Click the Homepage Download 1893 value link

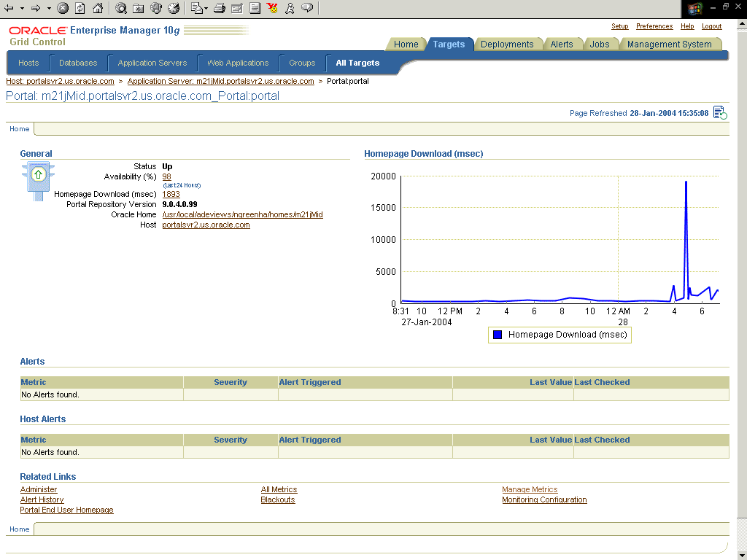point(171,194)
